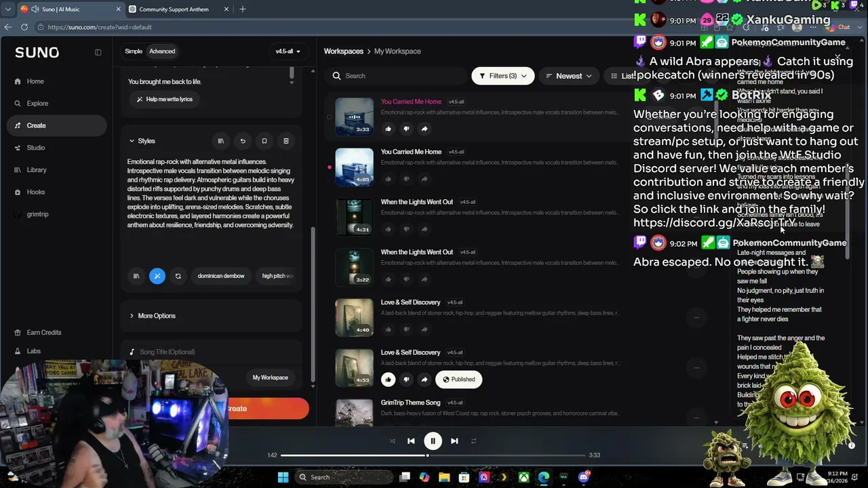This screenshot has width=868, height=488.
Task: Toggle shuffle playback
Action: click(x=392, y=441)
